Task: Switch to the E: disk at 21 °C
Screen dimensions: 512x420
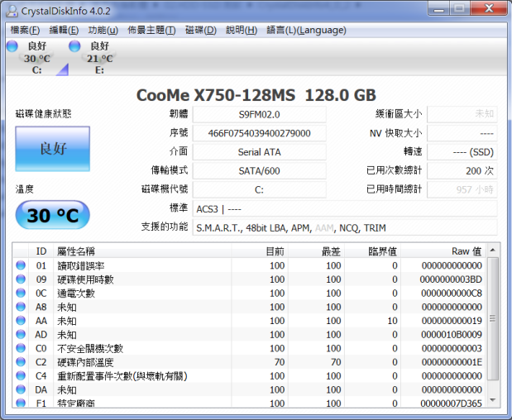Action: 99,58
